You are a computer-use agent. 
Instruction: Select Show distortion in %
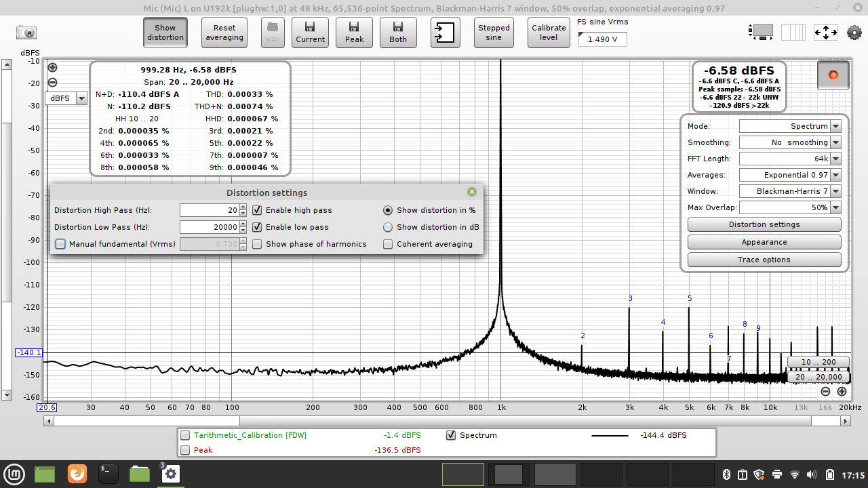coord(388,210)
